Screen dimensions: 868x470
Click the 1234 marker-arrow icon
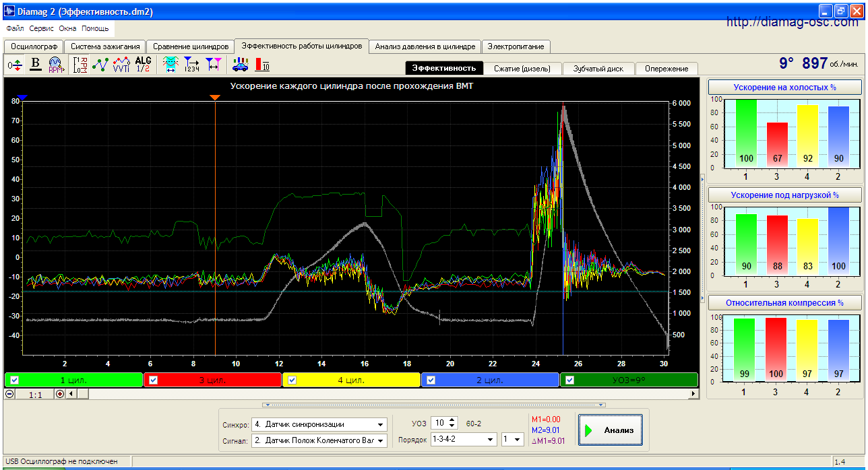click(x=192, y=65)
